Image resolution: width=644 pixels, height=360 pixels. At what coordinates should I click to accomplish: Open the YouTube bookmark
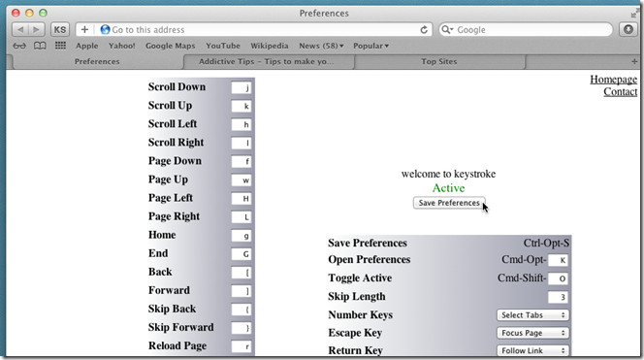coord(223,46)
